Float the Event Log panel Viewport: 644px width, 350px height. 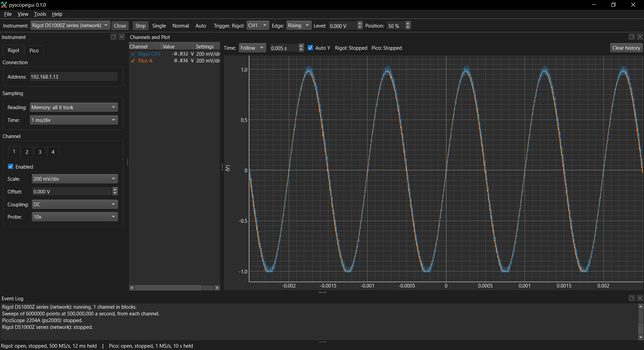(632, 298)
